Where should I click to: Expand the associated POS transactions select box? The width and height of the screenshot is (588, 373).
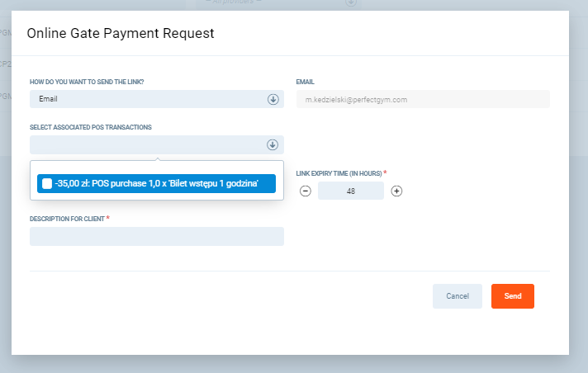(149, 145)
